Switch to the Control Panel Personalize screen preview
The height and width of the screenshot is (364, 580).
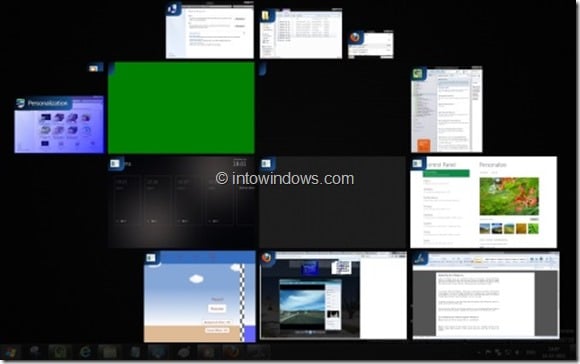[x=483, y=202]
